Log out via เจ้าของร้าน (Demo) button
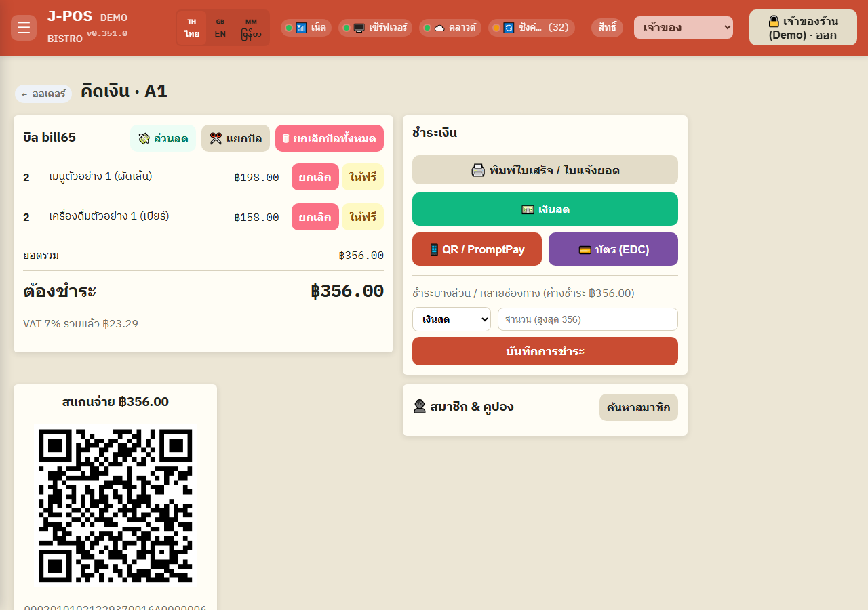 point(803,28)
